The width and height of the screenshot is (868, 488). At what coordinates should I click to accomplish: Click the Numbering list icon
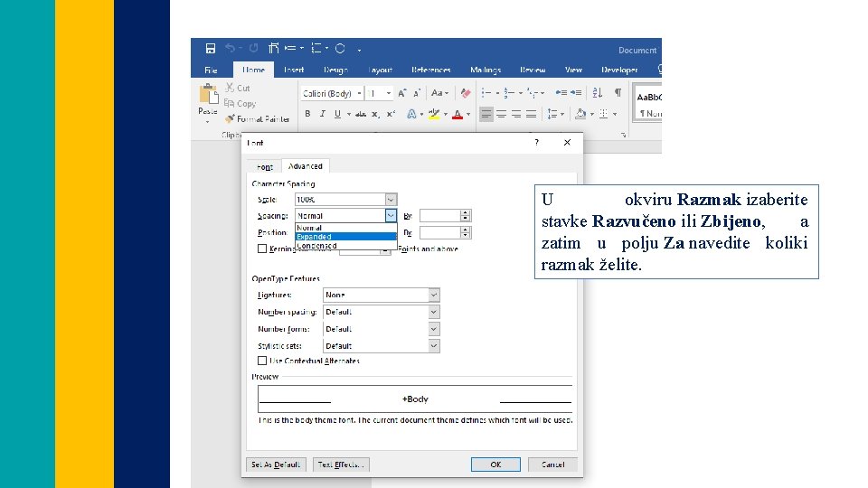tap(509, 92)
